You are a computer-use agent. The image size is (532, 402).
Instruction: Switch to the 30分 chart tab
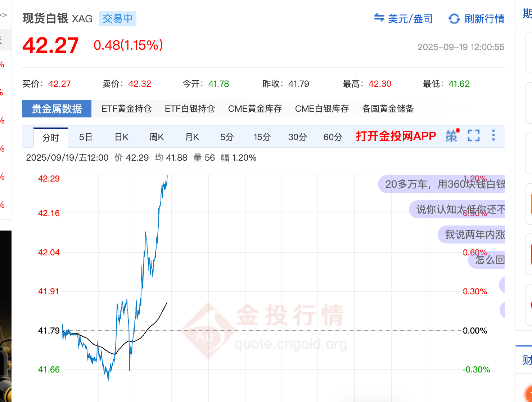point(297,137)
